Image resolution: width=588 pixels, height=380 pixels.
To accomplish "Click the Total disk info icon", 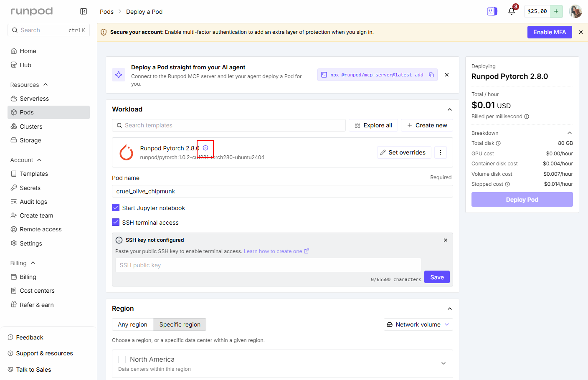I will tap(498, 143).
